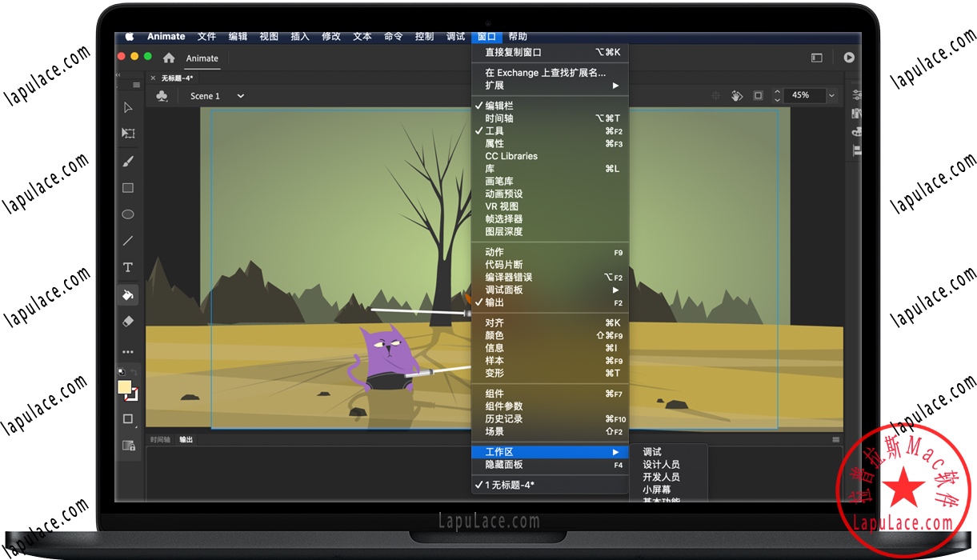The width and height of the screenshot is (977, 560).
Task: Select the Oval tool
Action: click(x=128, y=214)
